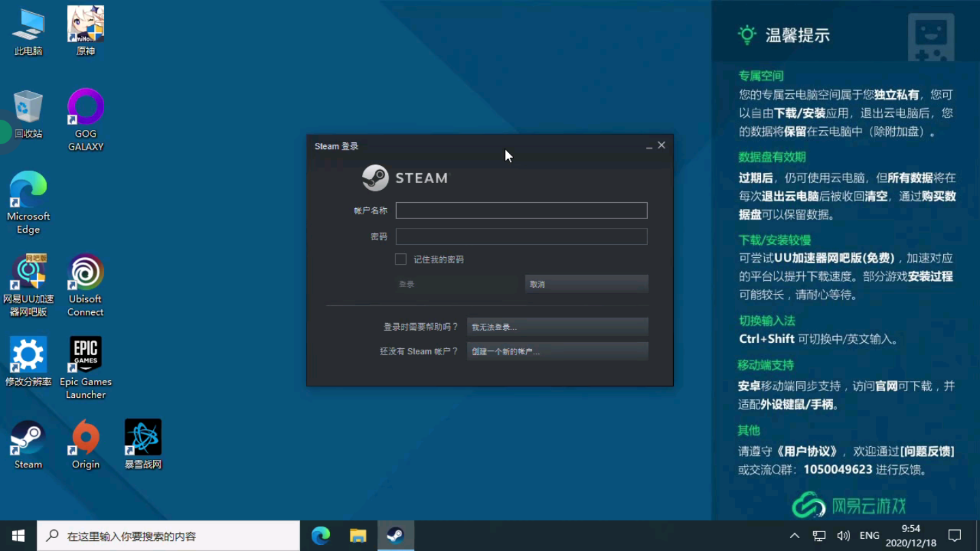This screenshot has height=551, width=980.
Task: Click the 专属空间 heading text
Action: pos(761,76)
